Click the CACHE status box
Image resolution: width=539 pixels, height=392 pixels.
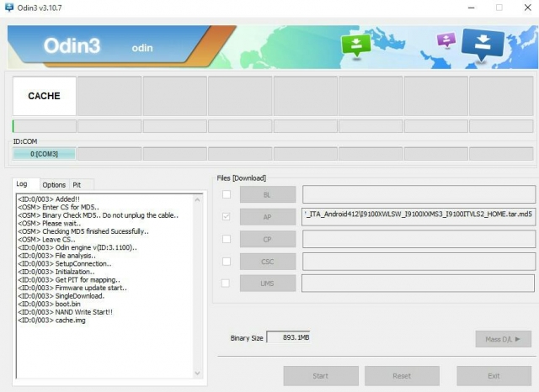coord(45,96)
